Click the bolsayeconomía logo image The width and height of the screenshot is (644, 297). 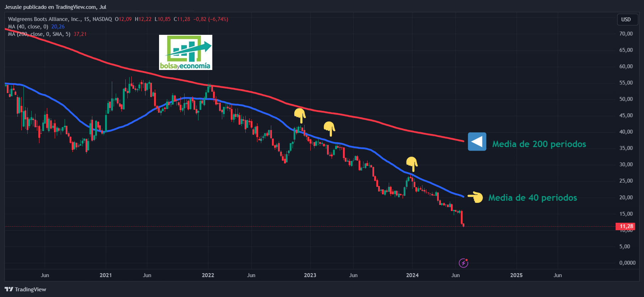186,52
